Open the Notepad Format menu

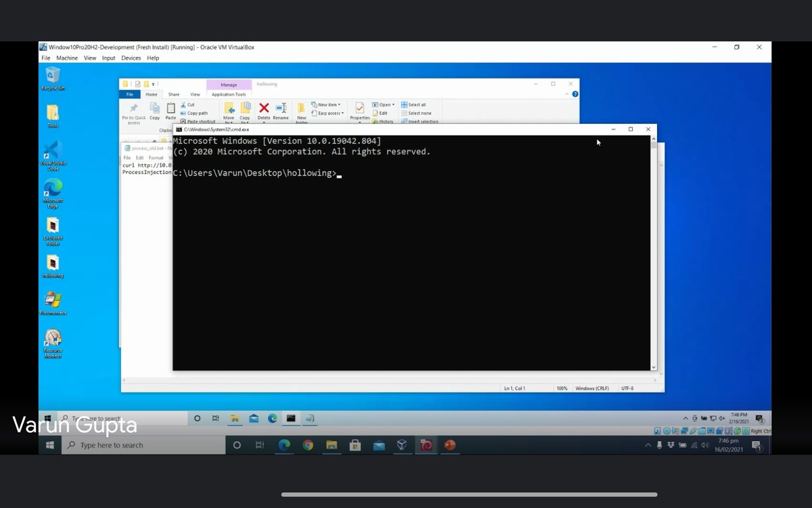coord(156,158)
